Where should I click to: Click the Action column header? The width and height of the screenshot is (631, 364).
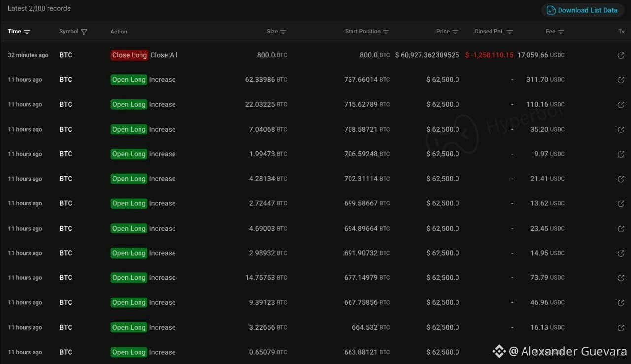tap(119, 32)
